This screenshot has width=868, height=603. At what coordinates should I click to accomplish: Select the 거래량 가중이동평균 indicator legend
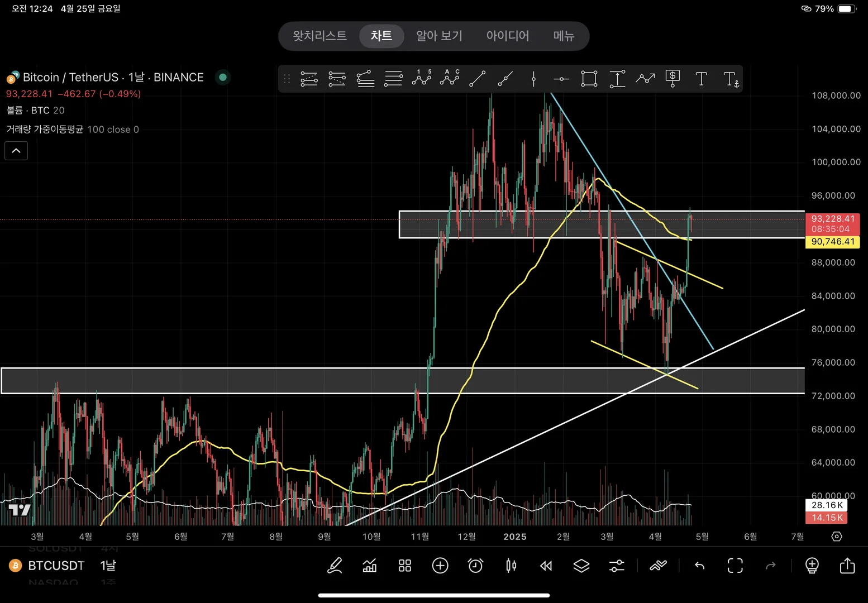click(x=73, y=130)
